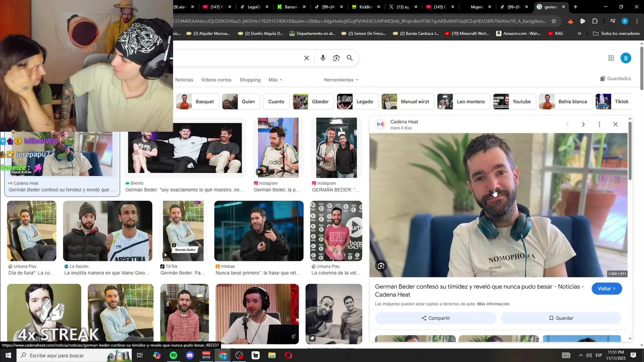Open BHInfo Germán Beder result thumbnail
This screenshot has height=362, width=644.
point(185,148)
